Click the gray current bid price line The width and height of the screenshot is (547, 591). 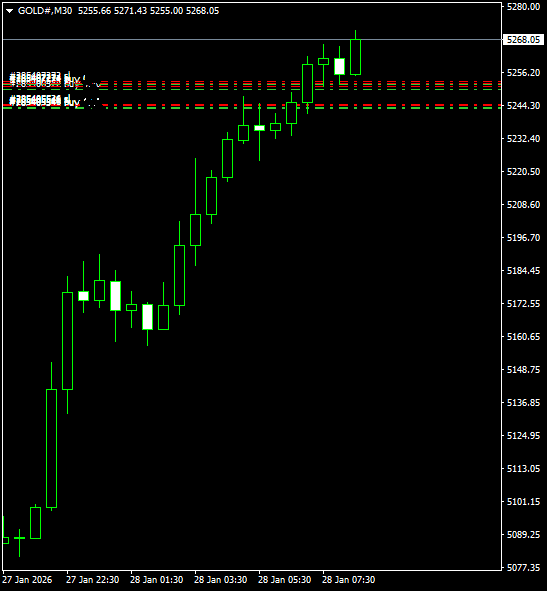(252, 39)
